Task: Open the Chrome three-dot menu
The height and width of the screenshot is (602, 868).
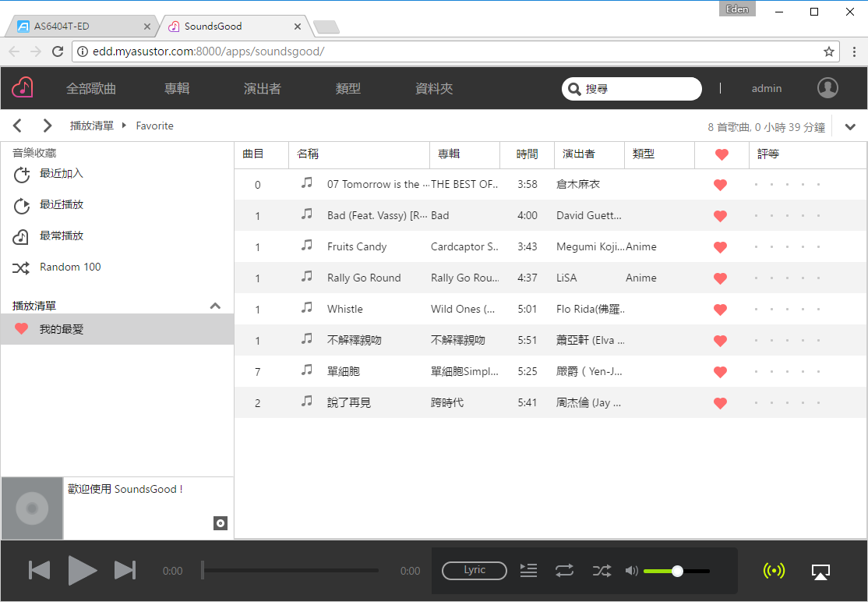Action: click(x=854, y=51)
